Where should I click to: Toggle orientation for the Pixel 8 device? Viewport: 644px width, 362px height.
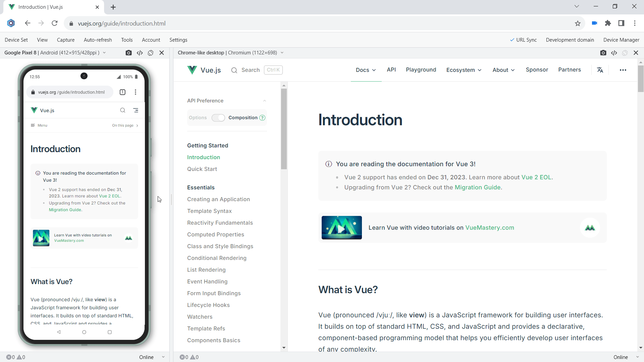click(x=150, y=53)
